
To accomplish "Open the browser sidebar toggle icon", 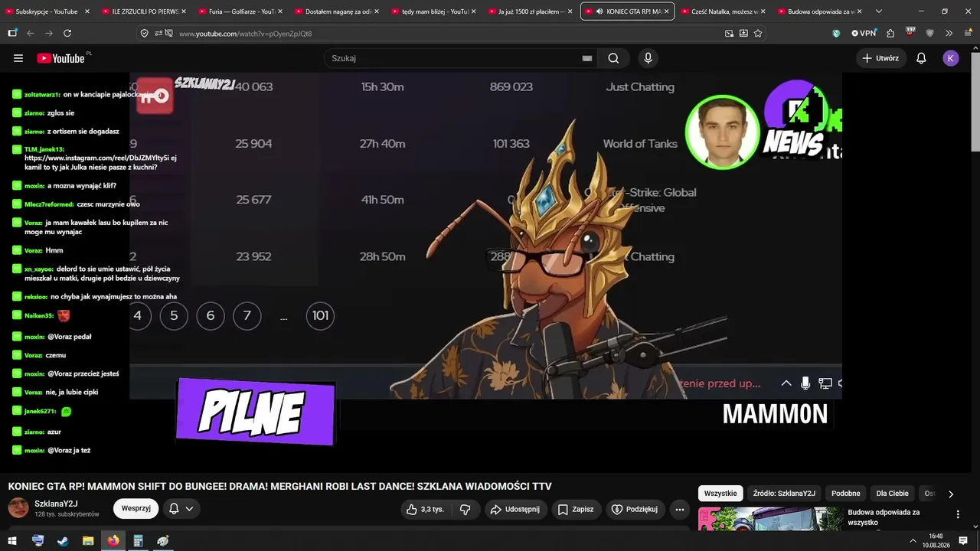I will [x=12, y=34].
